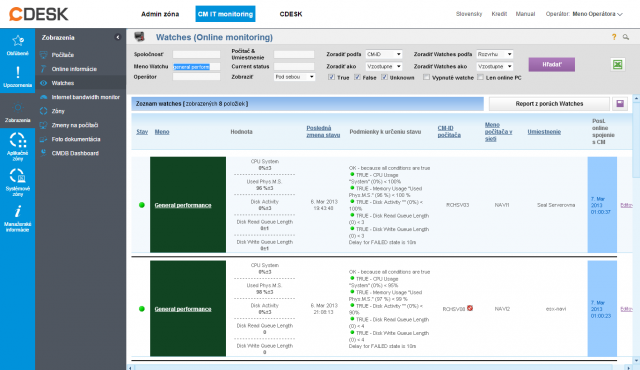Click Počítače monitor icon in menu
The height and width of the screenshot is (370, 640).
pyautogui.click(x=43, y=55)
